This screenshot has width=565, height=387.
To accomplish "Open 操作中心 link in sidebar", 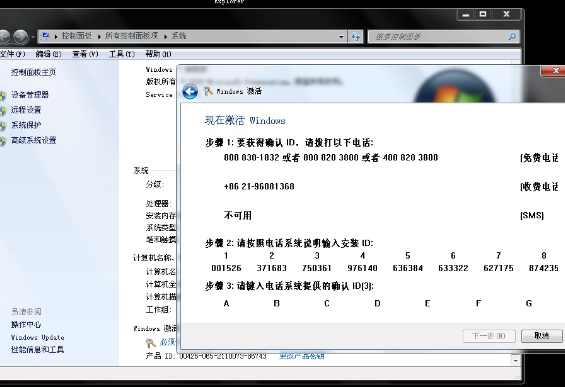I will (x=26, y=324).
